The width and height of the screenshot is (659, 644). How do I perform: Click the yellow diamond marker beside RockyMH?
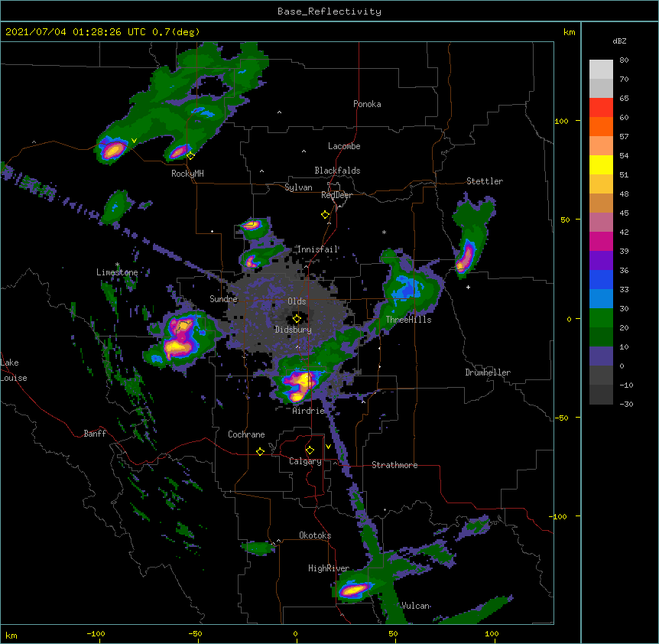[190, 156]
